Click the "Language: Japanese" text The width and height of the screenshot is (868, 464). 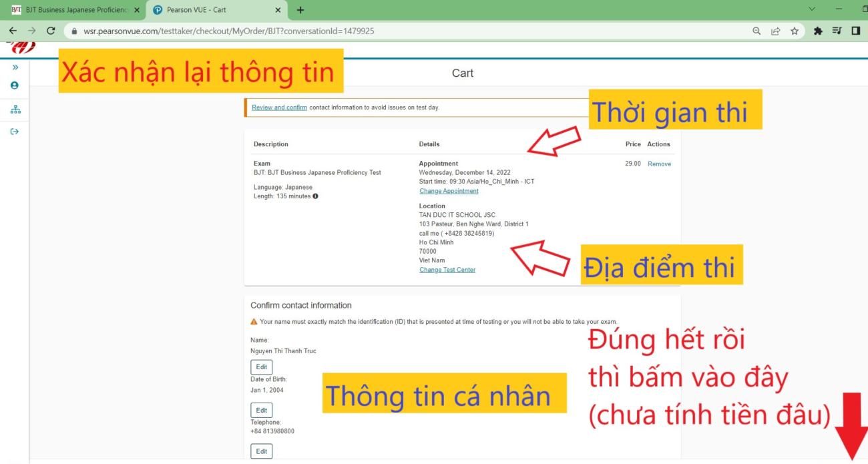pyautogui.click(x=283, y=188)
